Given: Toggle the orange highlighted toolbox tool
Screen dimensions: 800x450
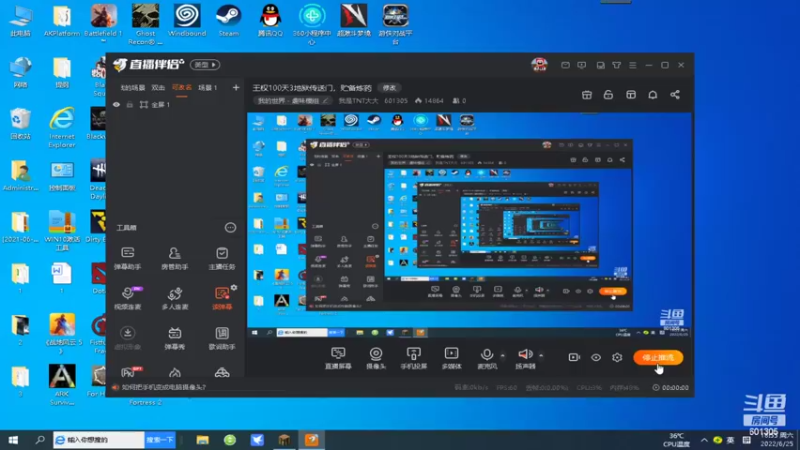Looking at the screenshot, I should click(x=221, y=298).
